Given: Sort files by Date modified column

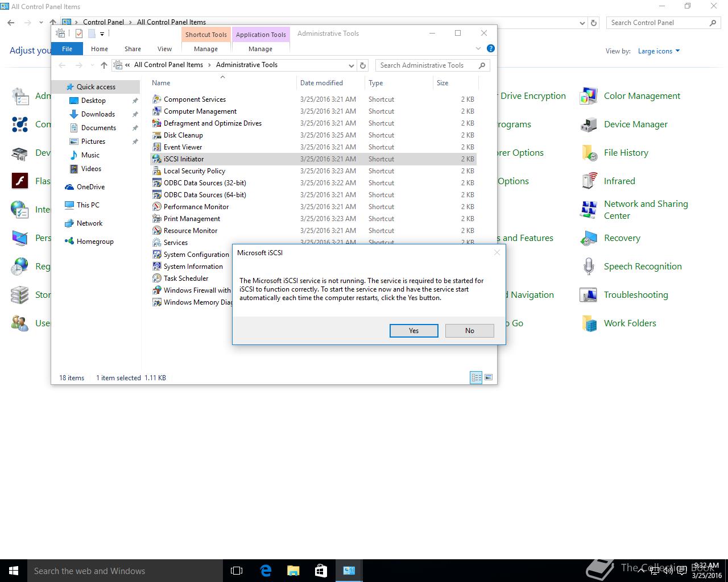Looking at the screenshot, I should click(321, 83).
